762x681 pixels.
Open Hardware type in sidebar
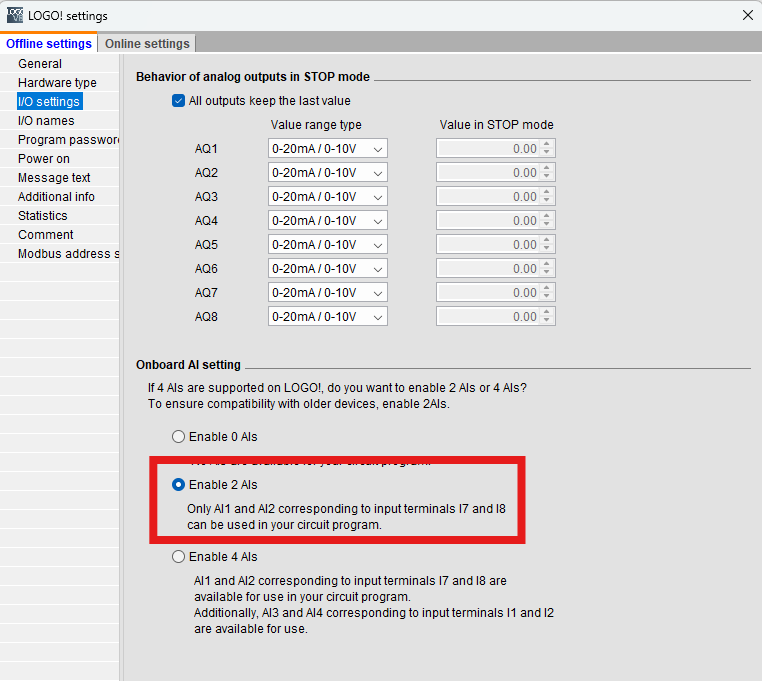[57, 83]
